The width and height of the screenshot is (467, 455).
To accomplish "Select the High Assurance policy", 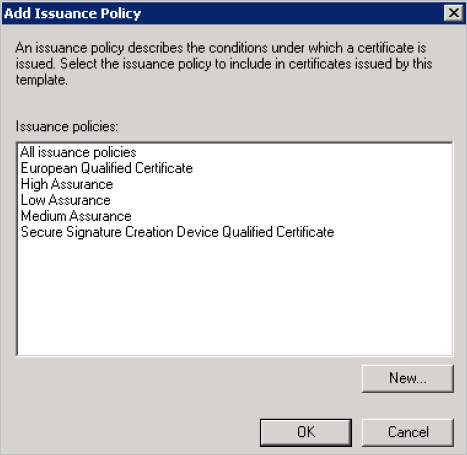I will [67, 184].
